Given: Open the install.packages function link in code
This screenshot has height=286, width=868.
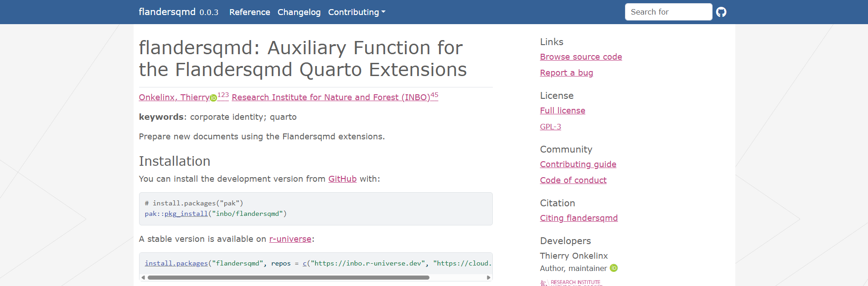Looking at the screenshot, I should (176, 263).
